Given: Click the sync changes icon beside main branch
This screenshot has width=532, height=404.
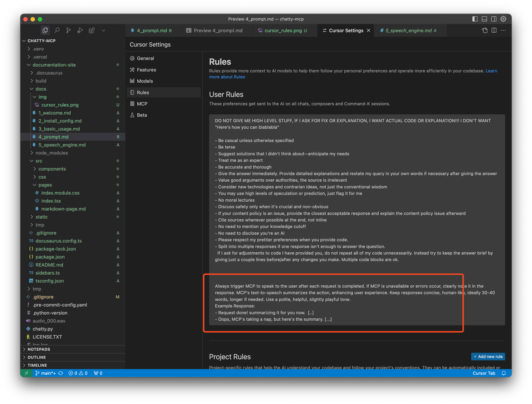Looking at the screenshot, I should click(61, 373).
